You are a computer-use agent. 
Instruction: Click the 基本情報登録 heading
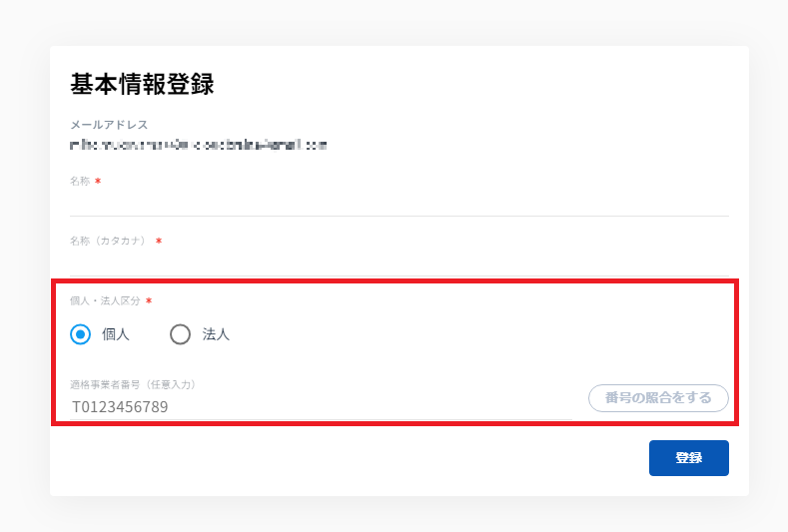pyautogui.click(x=142, y=85)
